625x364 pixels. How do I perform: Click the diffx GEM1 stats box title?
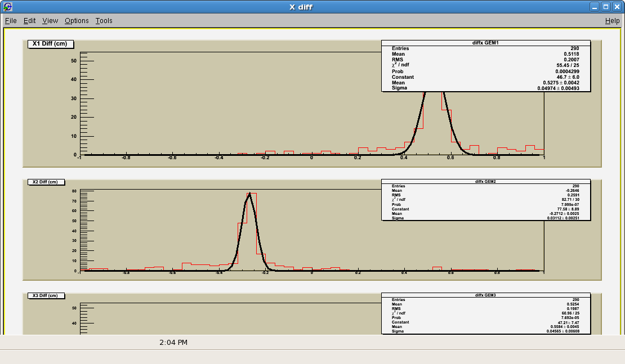(x=485, y=43)
